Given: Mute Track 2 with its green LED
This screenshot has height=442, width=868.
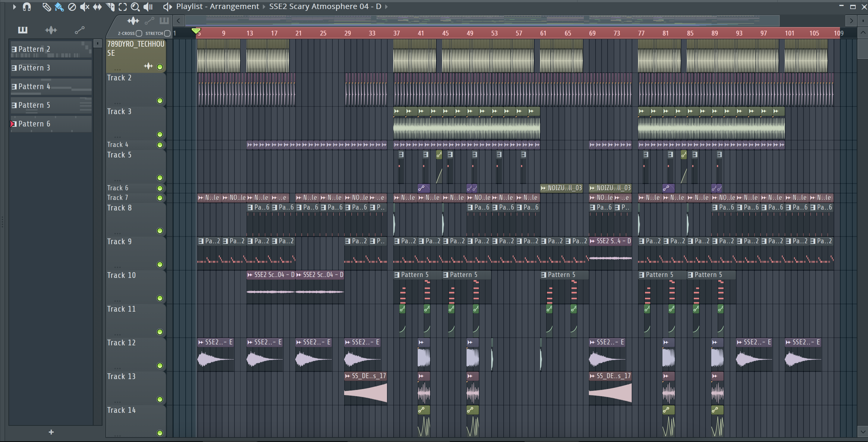Looking at the screenshot, I should click(x=160, y=101).
